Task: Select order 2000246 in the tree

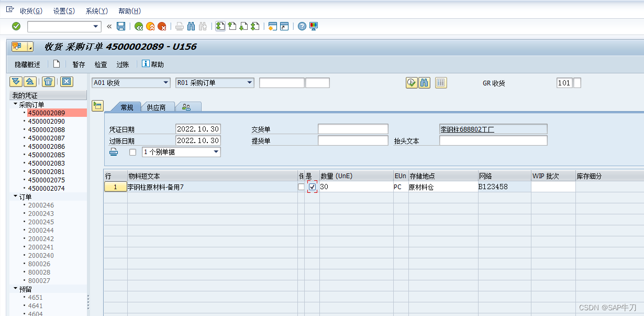Action: pos(41,205)
